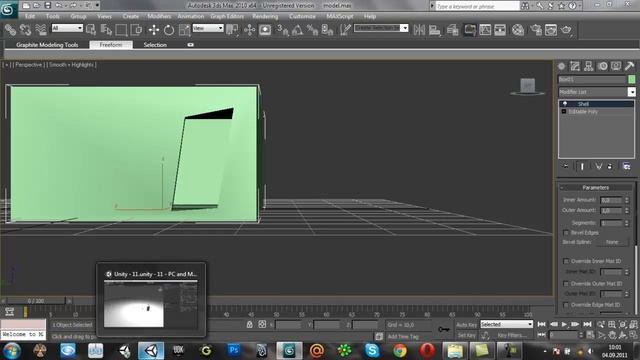Click the Play Animation button
The width and height of the screenshot is (640, 360).
click(564, 324)
